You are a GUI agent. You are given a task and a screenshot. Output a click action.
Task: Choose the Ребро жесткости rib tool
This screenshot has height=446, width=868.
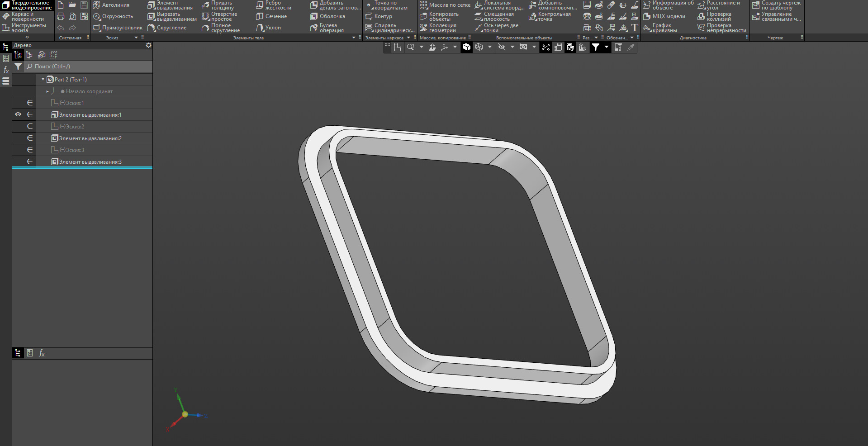coord(274,5)
